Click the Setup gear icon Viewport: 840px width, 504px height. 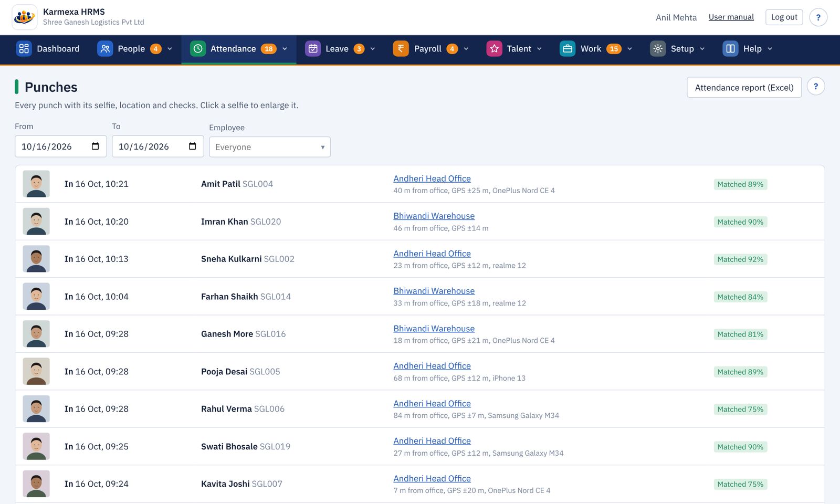coord(658,49)
